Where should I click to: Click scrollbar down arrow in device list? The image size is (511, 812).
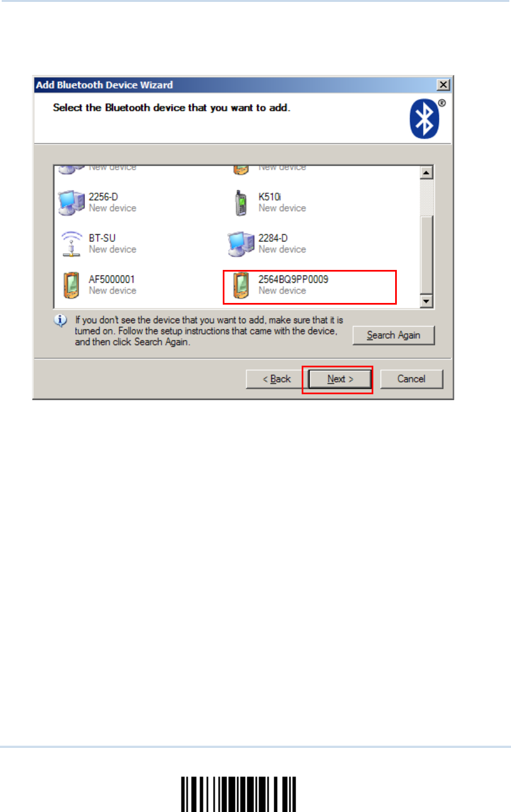(426, 302)
